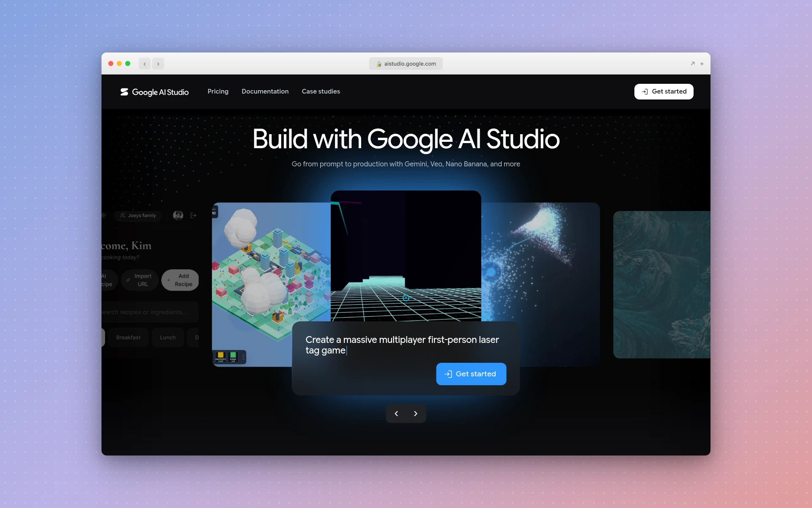Open the Documentation link

point(265,91)
